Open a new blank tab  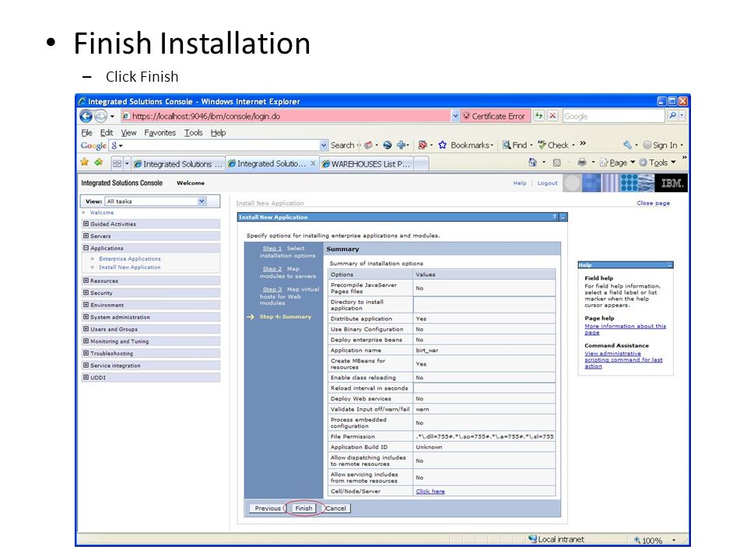421,164
